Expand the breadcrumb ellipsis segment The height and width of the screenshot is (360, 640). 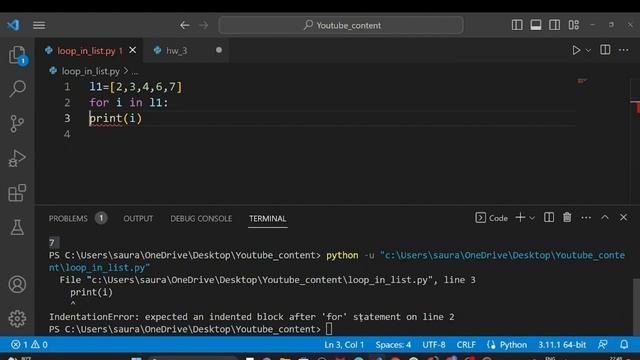pyautogui.click(x=135, y=71)
